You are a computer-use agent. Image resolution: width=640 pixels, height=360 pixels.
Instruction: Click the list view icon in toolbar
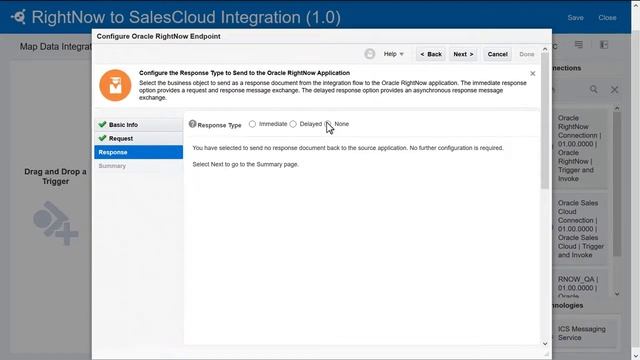(x=579, y=44)
